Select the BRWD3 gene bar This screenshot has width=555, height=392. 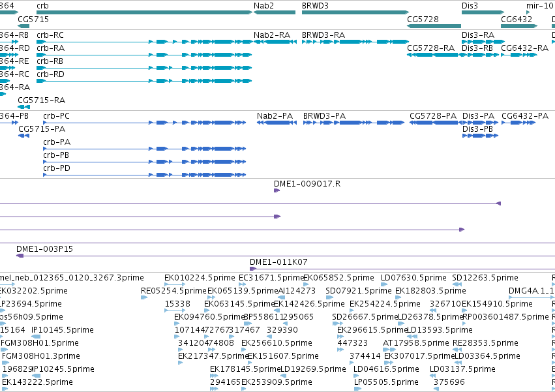(x=355, y=12)
